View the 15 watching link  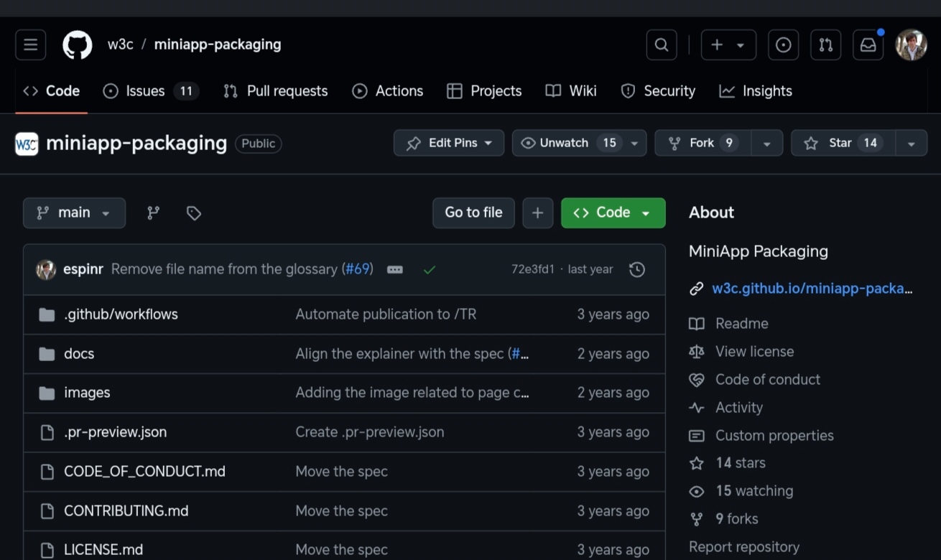pos(754,491)
